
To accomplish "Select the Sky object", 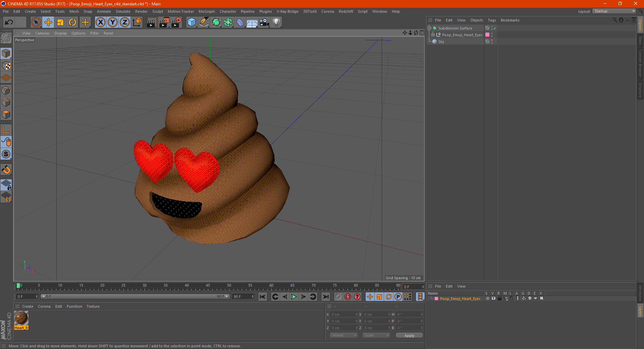I will point(441,42).
